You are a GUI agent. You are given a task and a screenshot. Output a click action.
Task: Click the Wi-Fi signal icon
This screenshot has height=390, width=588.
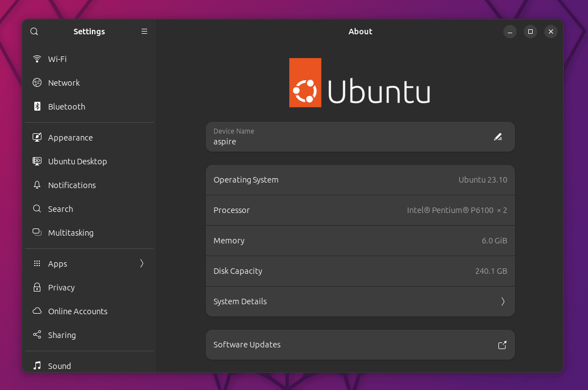pos(37,59)
